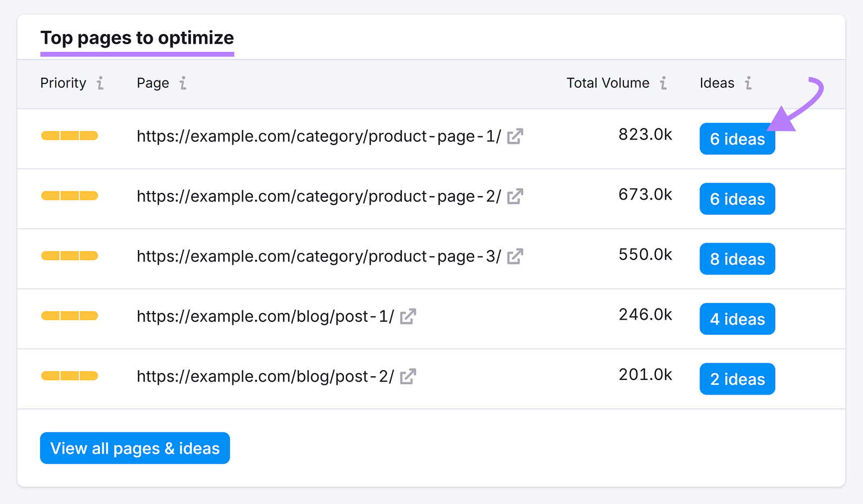The image size is (863, 504).
Task: Click the 6 ideas button for product-page-2
Action: [737, 199]
